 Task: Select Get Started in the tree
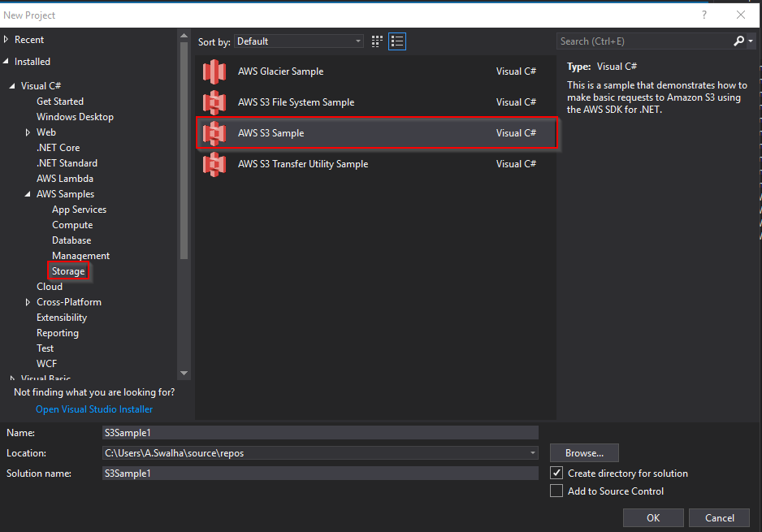(60, 101)
